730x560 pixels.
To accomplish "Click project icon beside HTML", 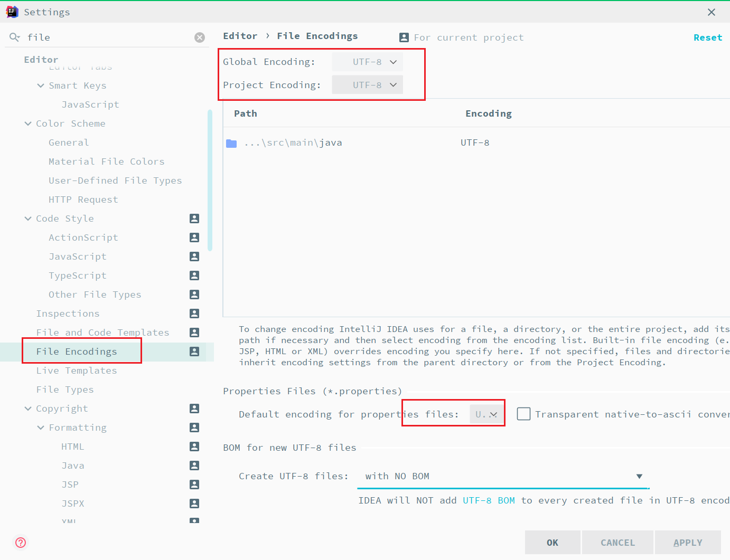I will tap(194, 447).
